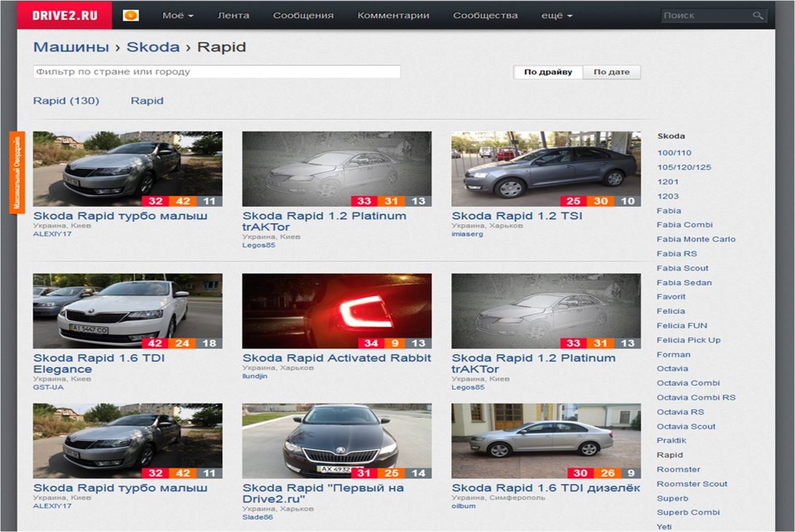Select Forman in the sidebar
The image size is (795, 532).
click(x=673, y=355)
